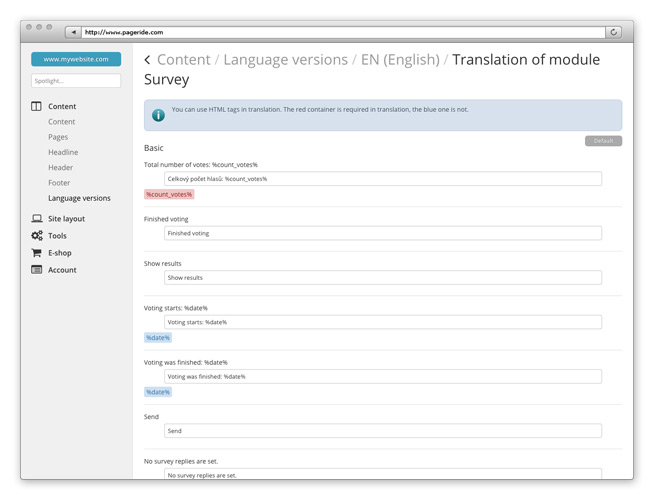Viewport: 654px width, 500px height.
Task: Click the browser reload icon
Action: [x=614, y=32]
